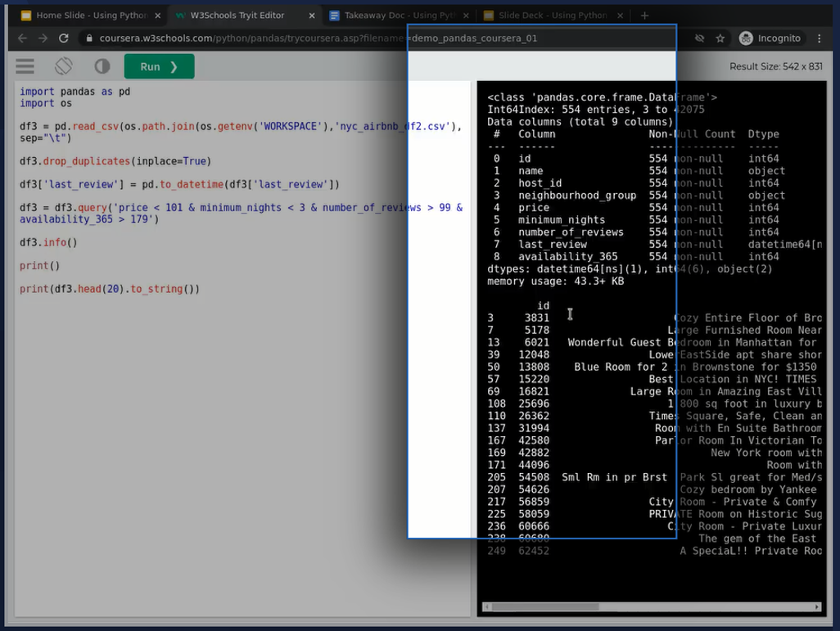This screenshot has height=631, width=840.
Task: Click the padlock site info icon
Action: [89, 38]
